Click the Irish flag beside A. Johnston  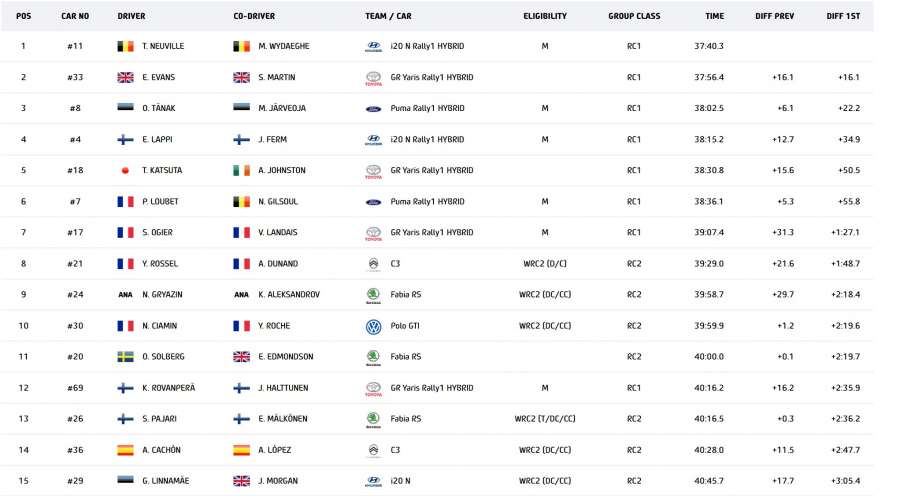click(241, 171)
